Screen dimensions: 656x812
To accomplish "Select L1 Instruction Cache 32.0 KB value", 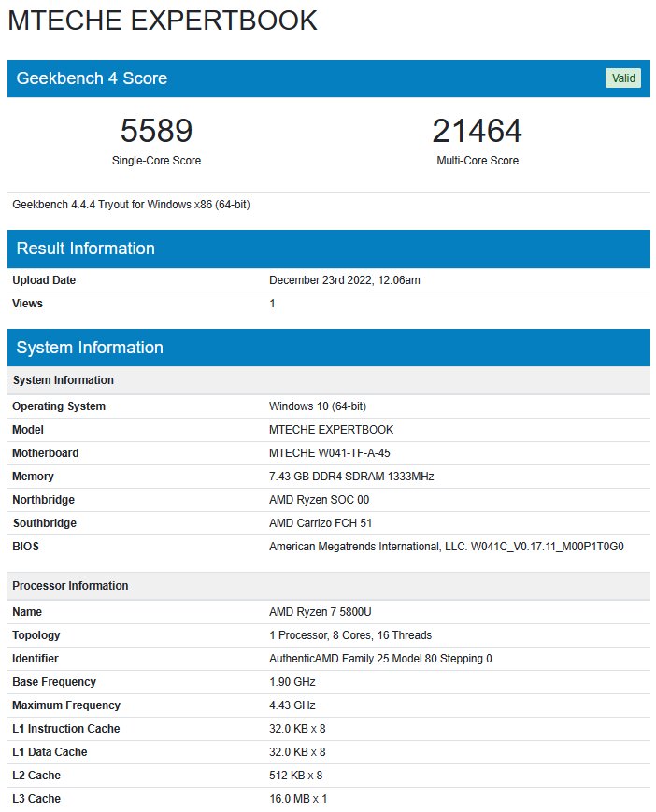I will click(297, 729).
